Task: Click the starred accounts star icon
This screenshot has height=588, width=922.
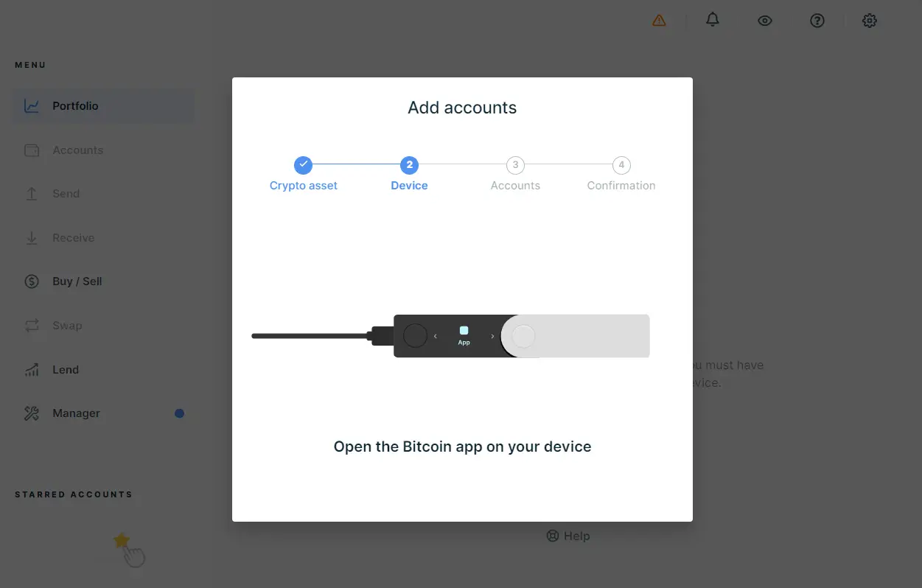Action: (122, 541)
